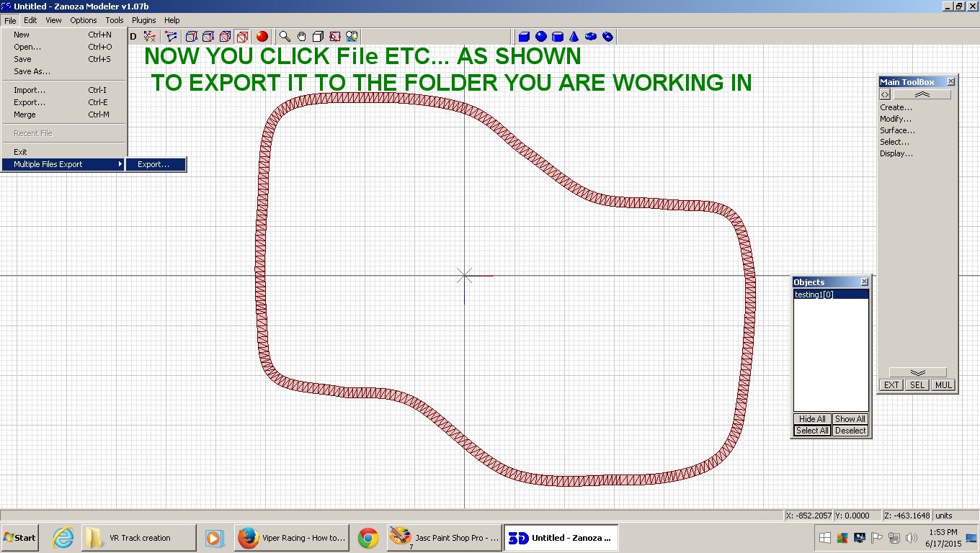Expand Main ToolBox with down chevron bar
This screenshot has width=980, height=553.
(918, 372)
